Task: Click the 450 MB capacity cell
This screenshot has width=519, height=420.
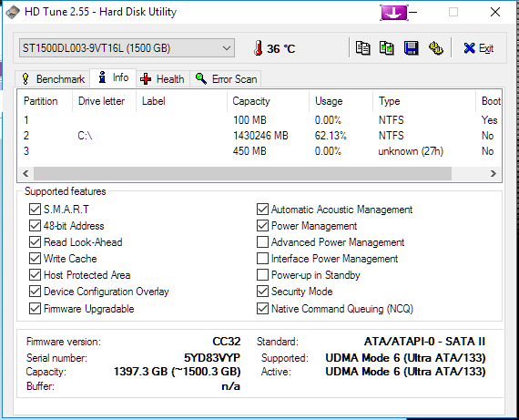Action: (x=249, y=151)
